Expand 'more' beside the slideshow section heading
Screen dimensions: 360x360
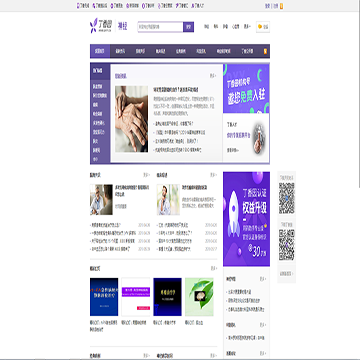tap(213, 268)
